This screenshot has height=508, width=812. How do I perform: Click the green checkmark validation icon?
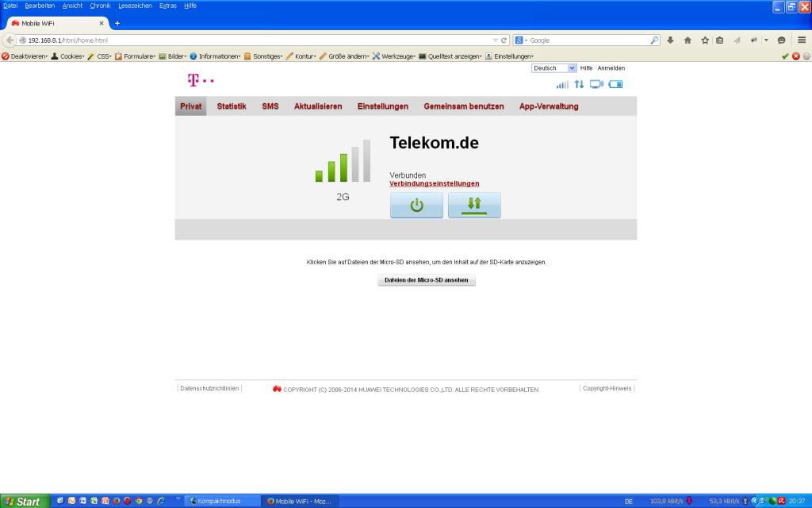(x=785, y=56)
